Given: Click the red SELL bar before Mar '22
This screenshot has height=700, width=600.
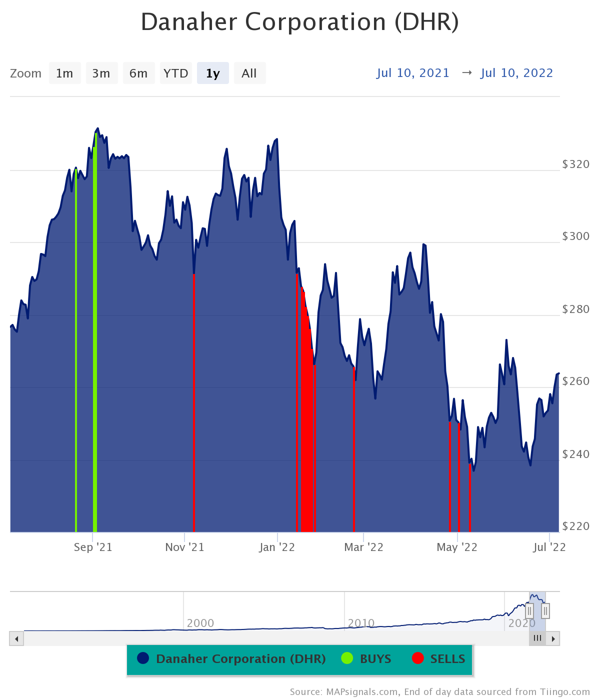Looking at the screenshot, I should click(x=353, y=449).
